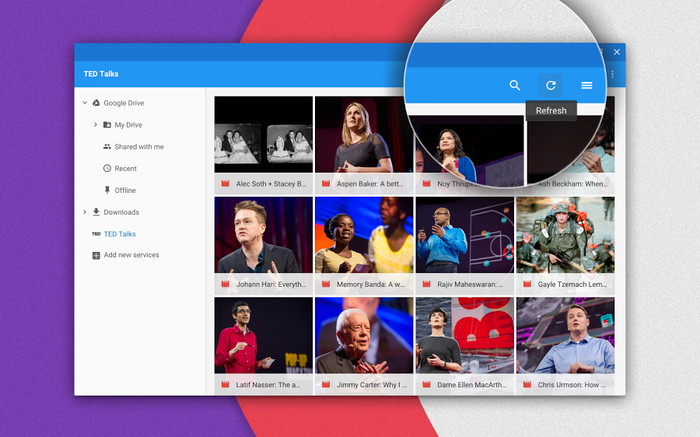Click the 'Latif Nasser: The a...' file name
Image resolution: width=700 pixels, height=437 pixels.
pos(268,384)
